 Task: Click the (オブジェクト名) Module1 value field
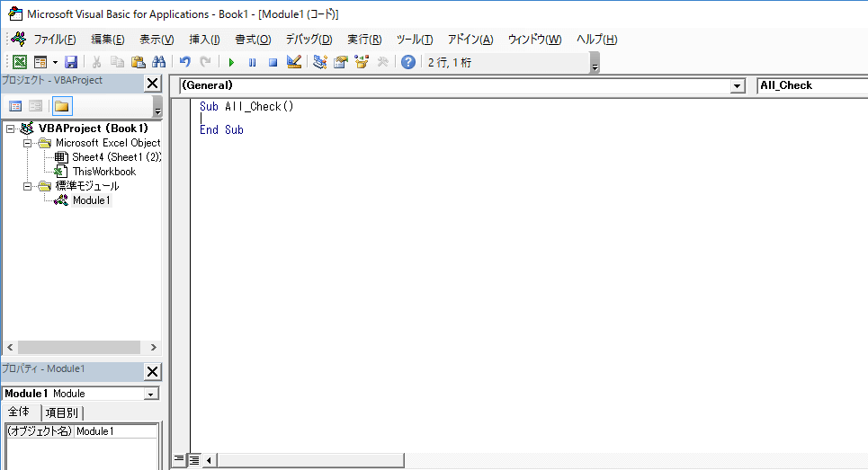pyautogui.click(x=116, y=431)
